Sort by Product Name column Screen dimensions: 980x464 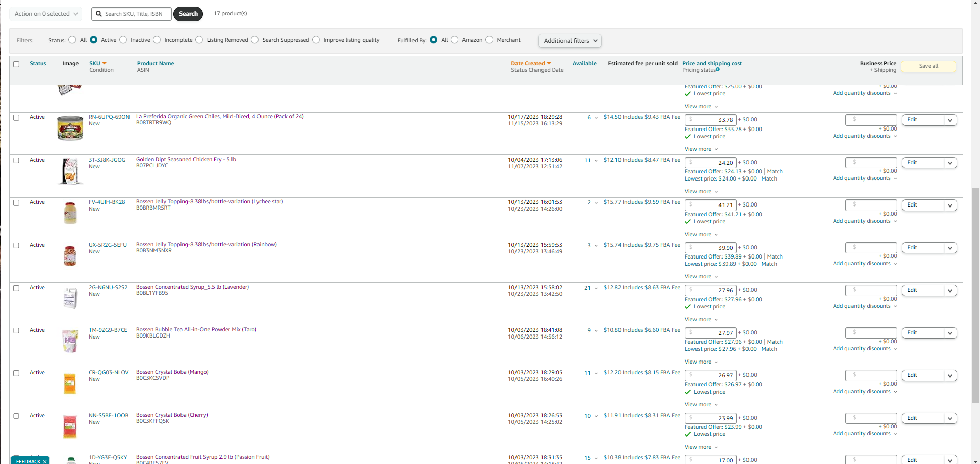click(x=156, y=64)
